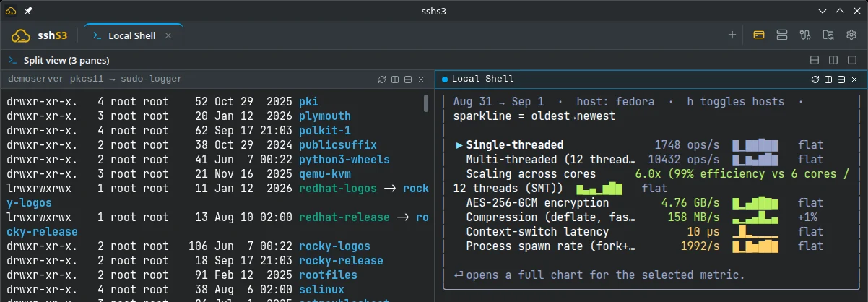
Task: Open settings via the gear icon
Action: coord(851,35)
